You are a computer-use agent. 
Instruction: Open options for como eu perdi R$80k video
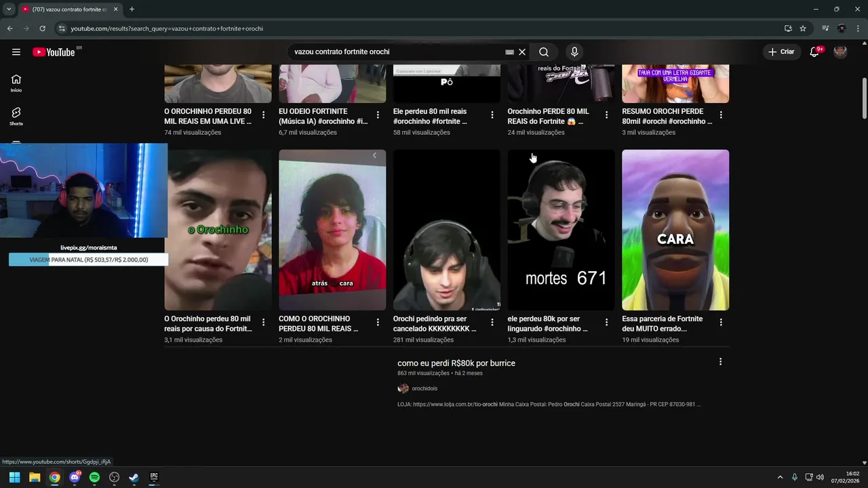point(720,362)
